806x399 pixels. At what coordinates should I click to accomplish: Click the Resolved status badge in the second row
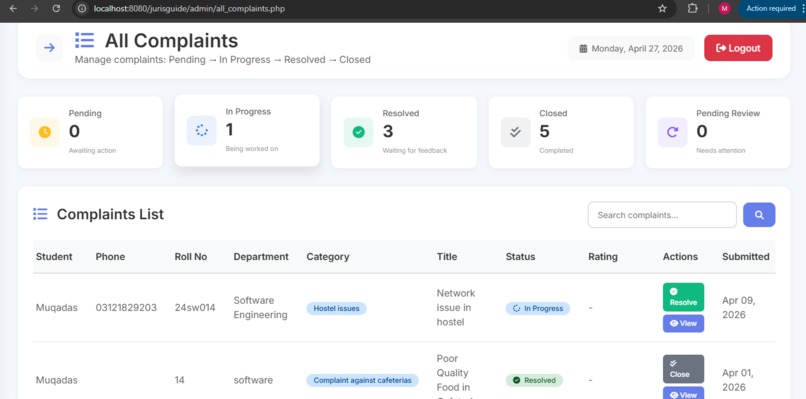pos(534,380)
